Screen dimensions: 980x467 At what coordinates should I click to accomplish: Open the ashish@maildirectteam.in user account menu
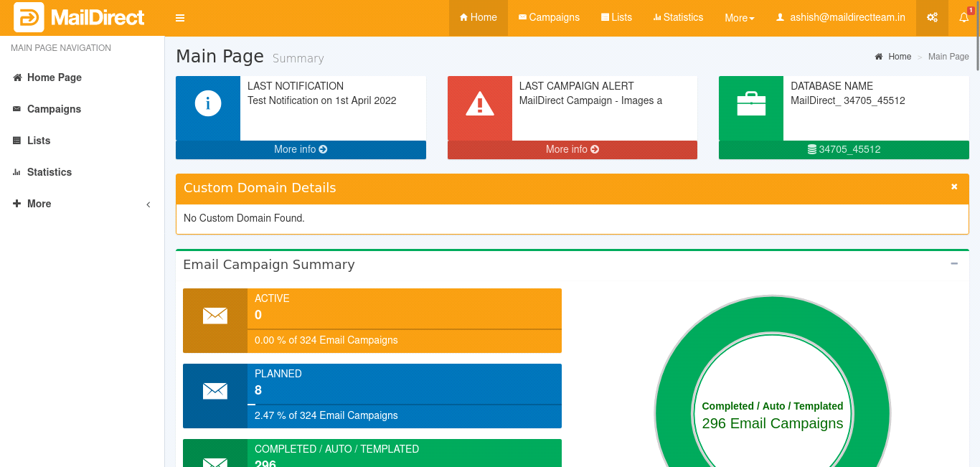click(x=840, y=18)
